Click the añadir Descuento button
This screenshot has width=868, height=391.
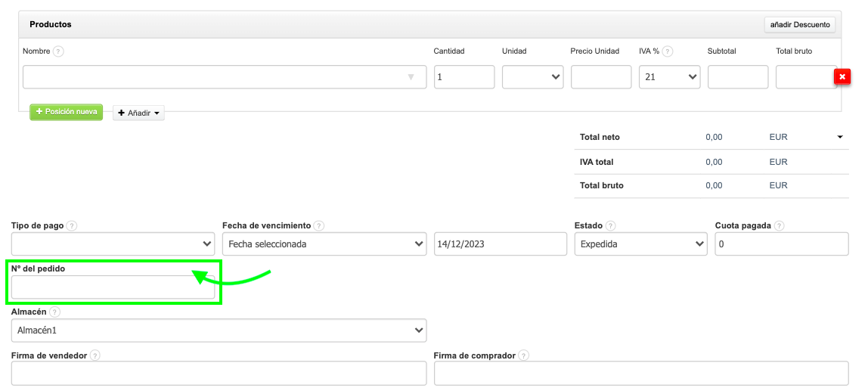[800, 25]
